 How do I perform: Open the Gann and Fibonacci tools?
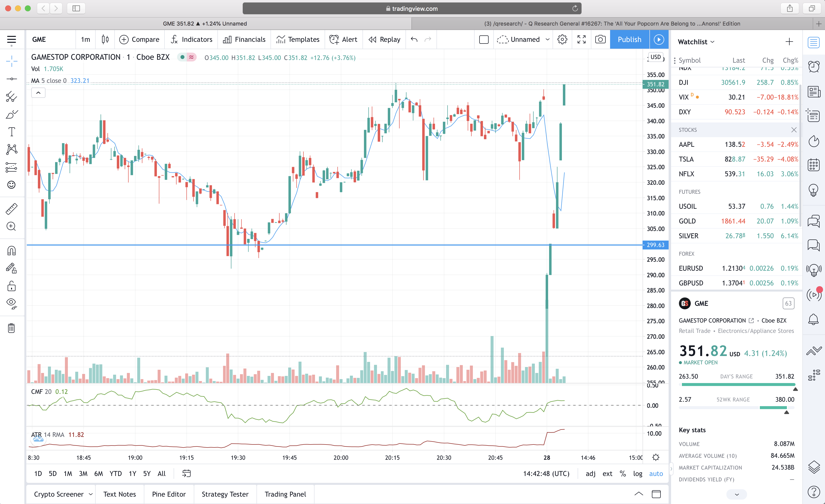point(11,97)
